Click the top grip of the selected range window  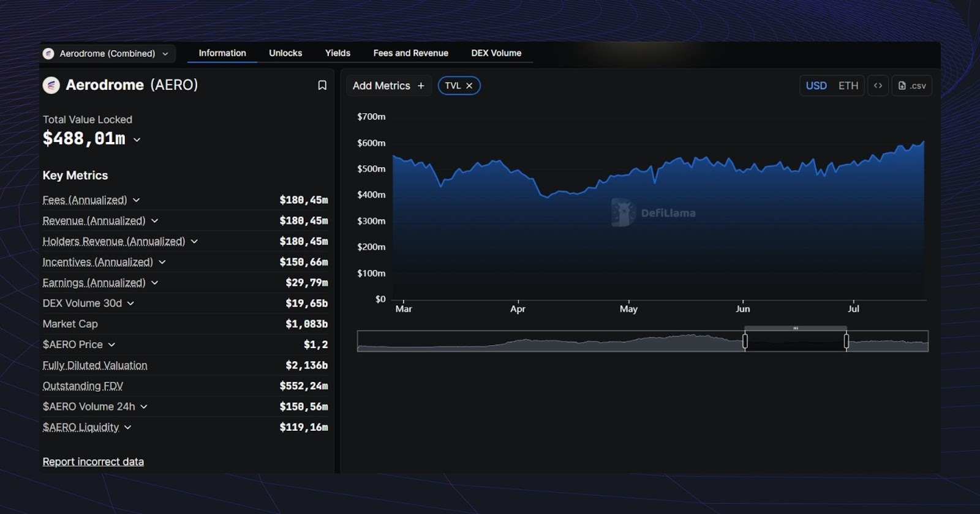(796, 329)
